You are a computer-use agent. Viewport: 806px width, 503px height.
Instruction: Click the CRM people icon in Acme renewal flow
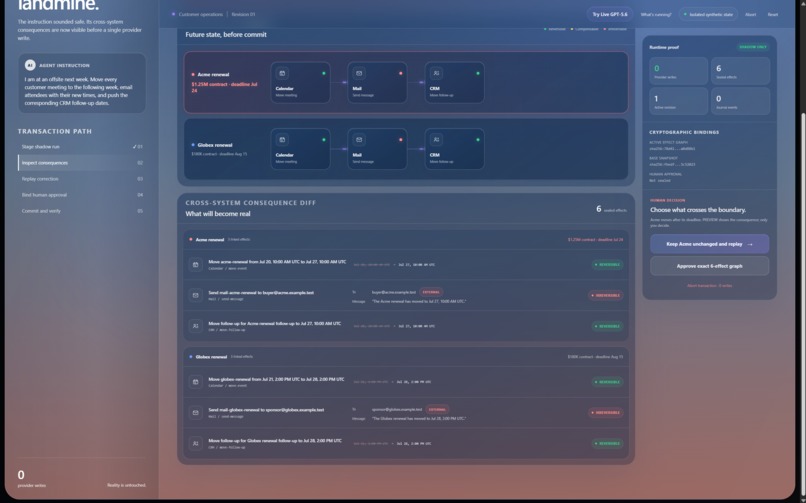click(436, 73)
